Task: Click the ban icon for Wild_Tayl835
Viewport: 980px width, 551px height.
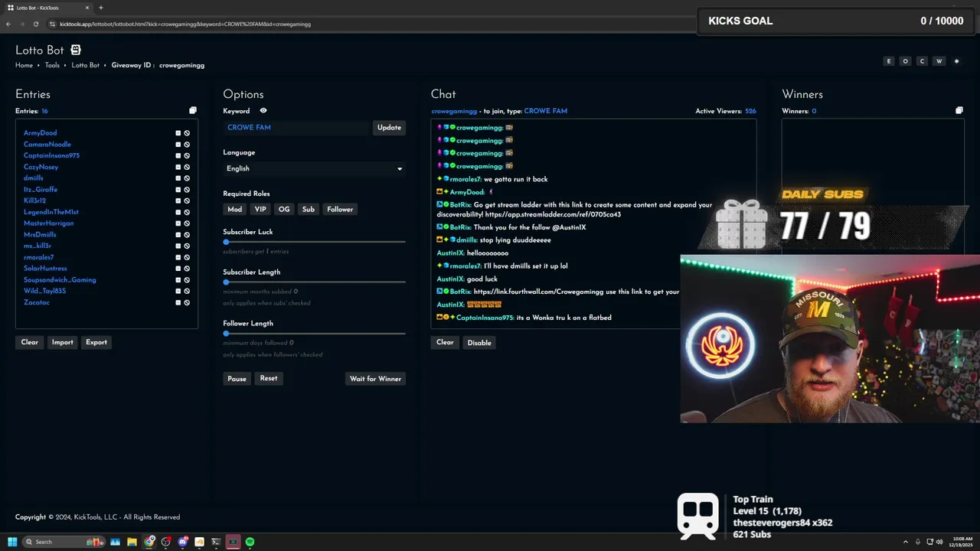Action: 187,291
